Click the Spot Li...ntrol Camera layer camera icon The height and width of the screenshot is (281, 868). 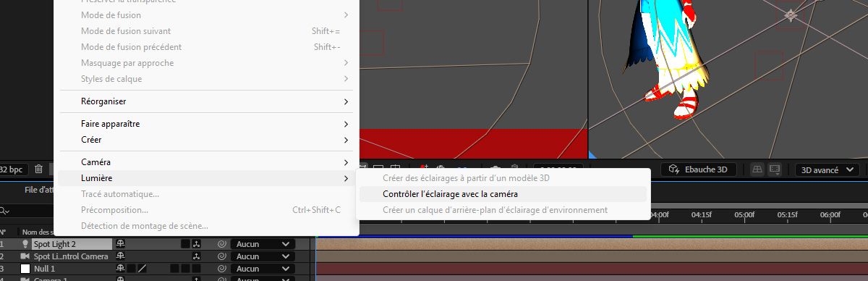pos(25,256)
